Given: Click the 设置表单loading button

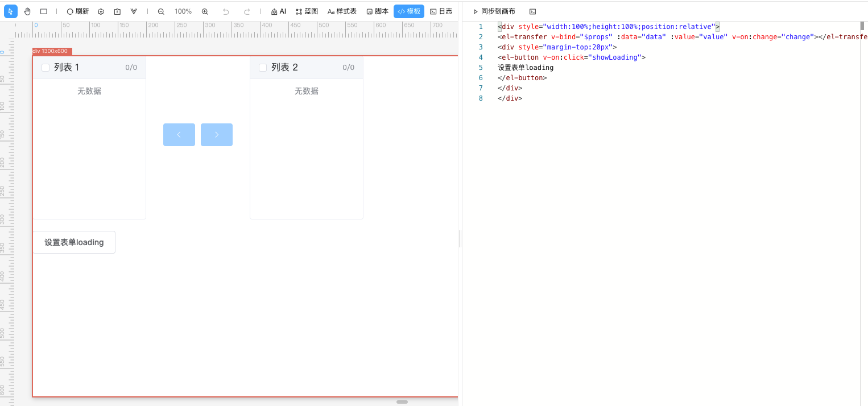Looking at the screenshot, I should [74, 242].
